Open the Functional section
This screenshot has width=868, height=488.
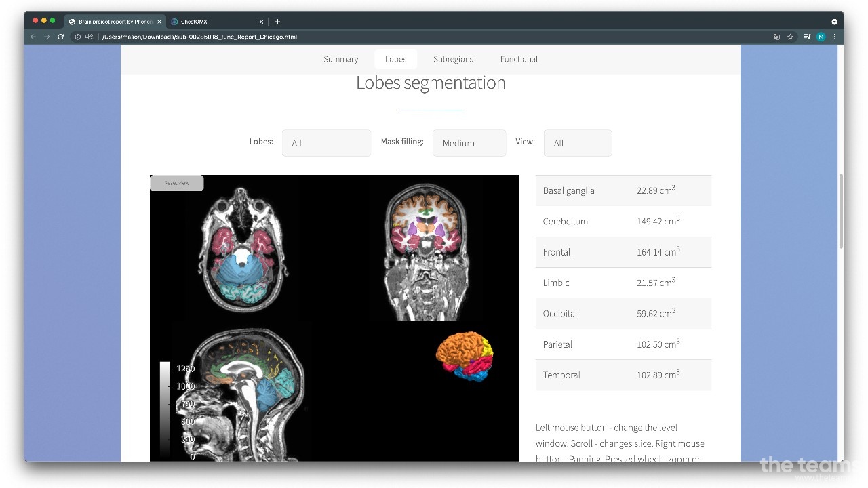(x=519, y=59)
